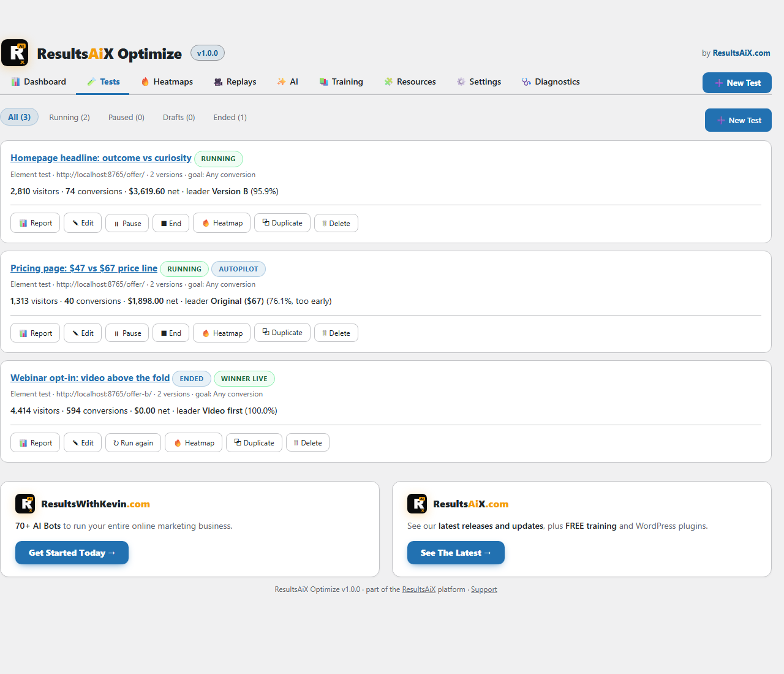Screen dimensions: 784x674
Task: Duplicate the Webinar opt-in test
Action: pyautogui.click(x=254, y=442)
